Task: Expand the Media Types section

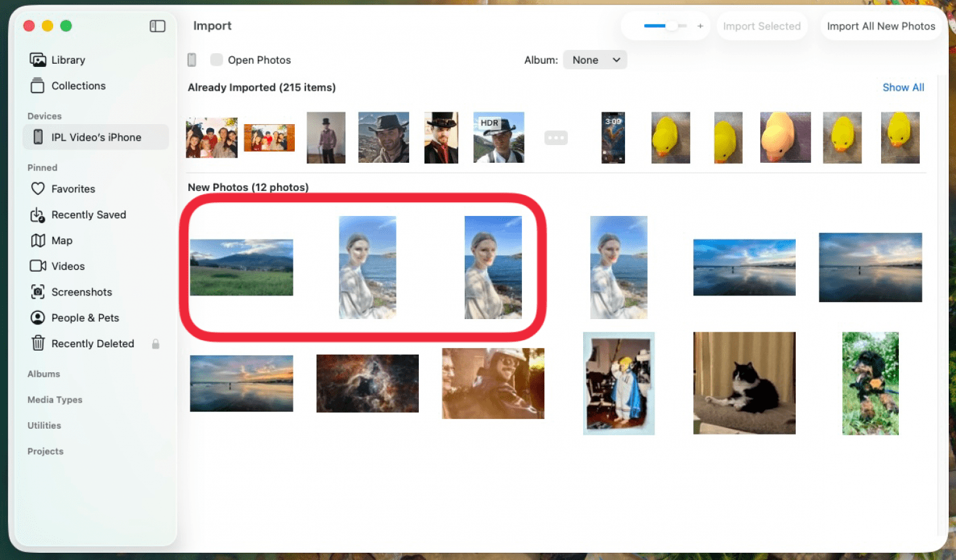Action: [x=55, y=400]
